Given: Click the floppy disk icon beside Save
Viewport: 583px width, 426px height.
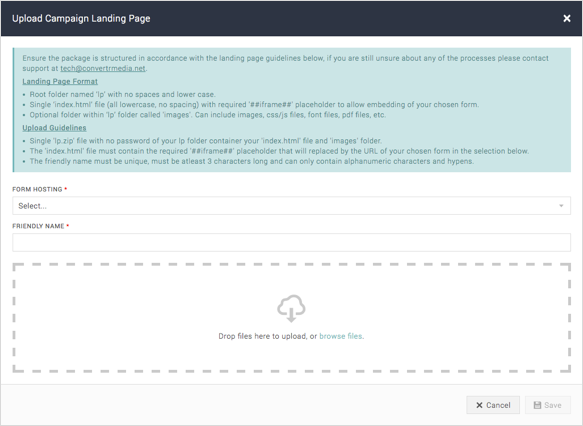Looking at the screenshot, I should (537, 405).
